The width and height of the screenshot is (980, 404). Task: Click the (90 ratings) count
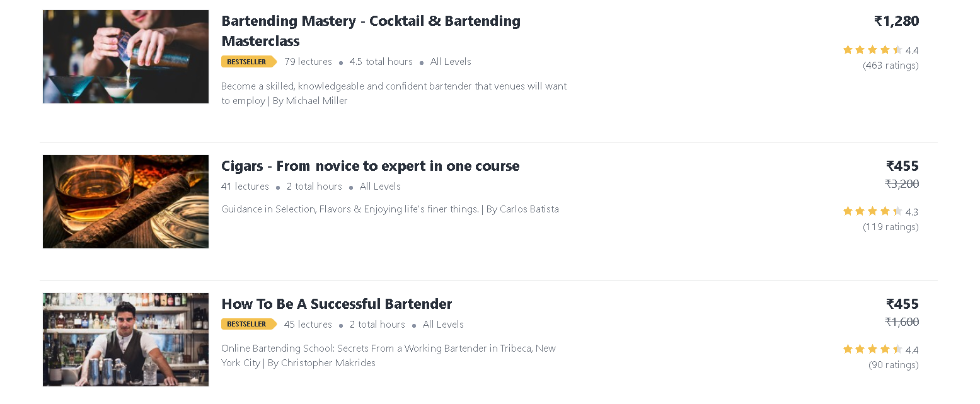pyautogui.click(x=893, y=365)
